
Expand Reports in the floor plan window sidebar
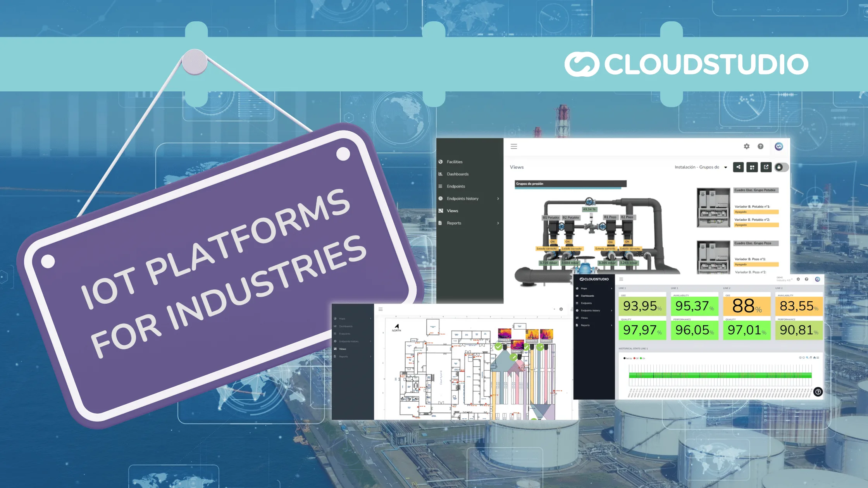[x=353, y=356]
